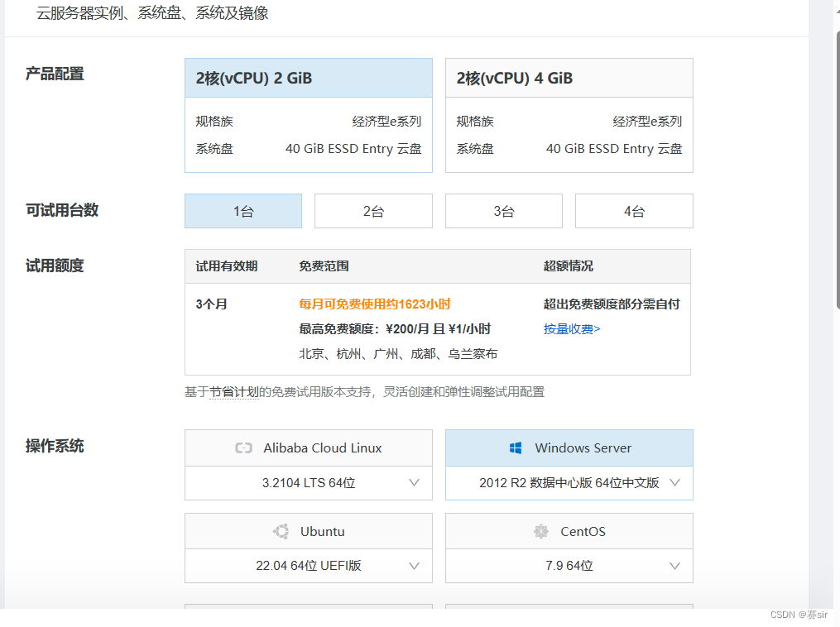Choose 2台 trial instance count
The width and height of the screenshot is (840, 627).
pos(373,211)
